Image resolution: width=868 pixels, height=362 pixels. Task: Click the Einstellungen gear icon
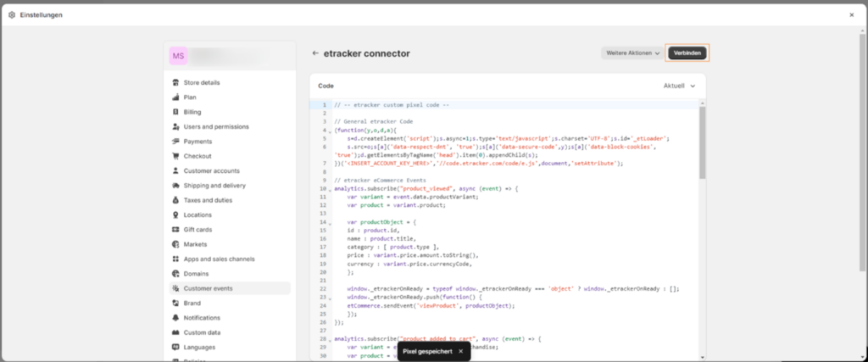point(12,15)
